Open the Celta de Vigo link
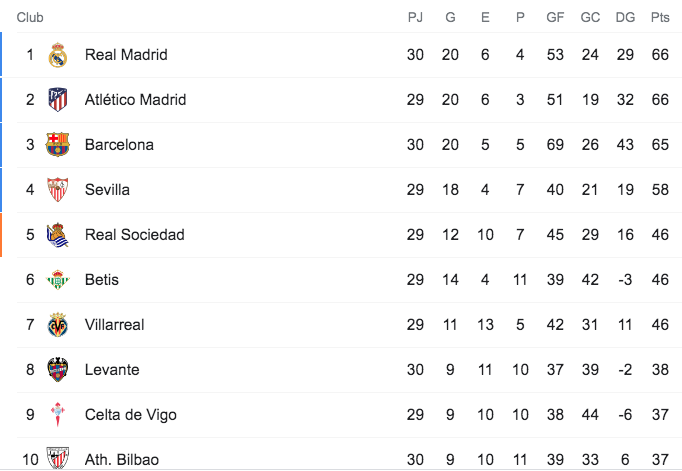 [132, 415]
